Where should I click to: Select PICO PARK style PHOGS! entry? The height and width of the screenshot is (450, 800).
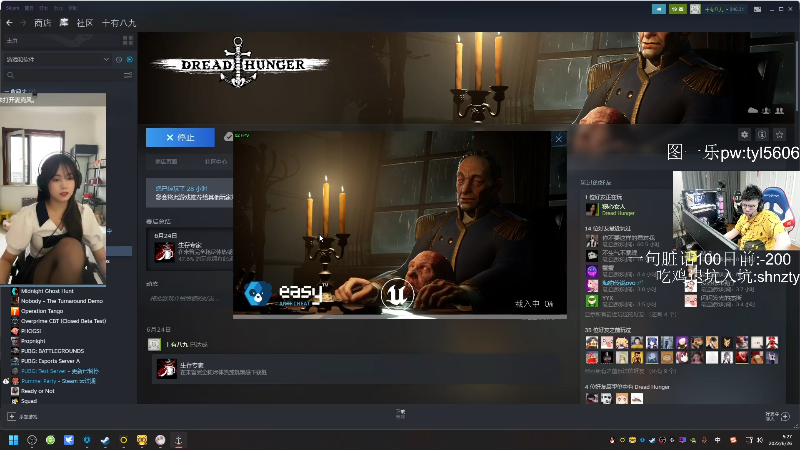[x=31, y=331]
